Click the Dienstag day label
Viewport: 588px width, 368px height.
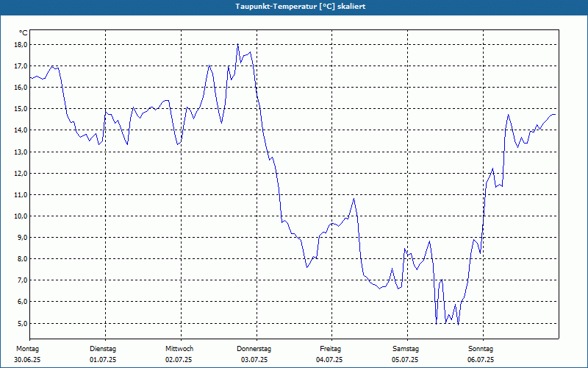103,349
